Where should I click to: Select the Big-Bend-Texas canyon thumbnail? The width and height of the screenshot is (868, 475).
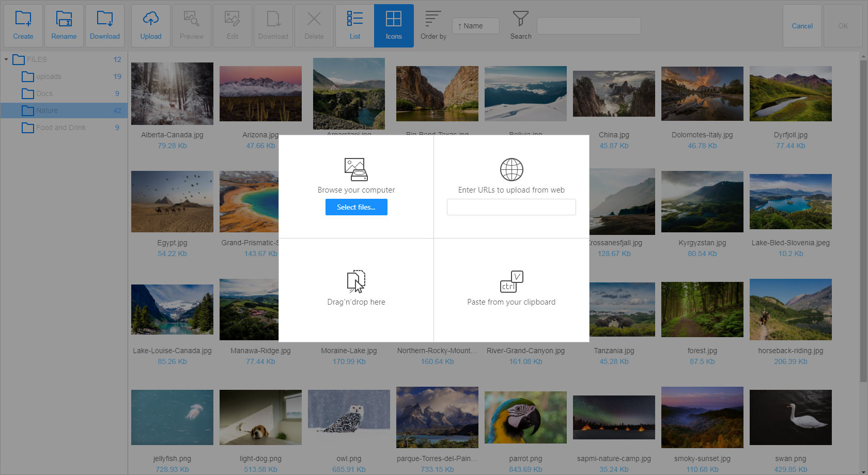tap(437, 93)
